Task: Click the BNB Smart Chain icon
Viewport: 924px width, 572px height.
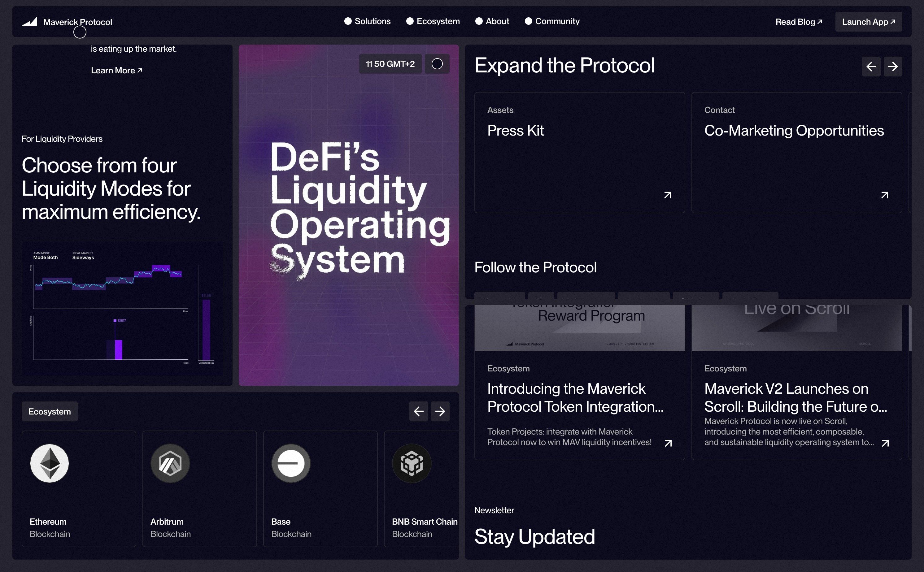Action: click(x=412, y=463)
